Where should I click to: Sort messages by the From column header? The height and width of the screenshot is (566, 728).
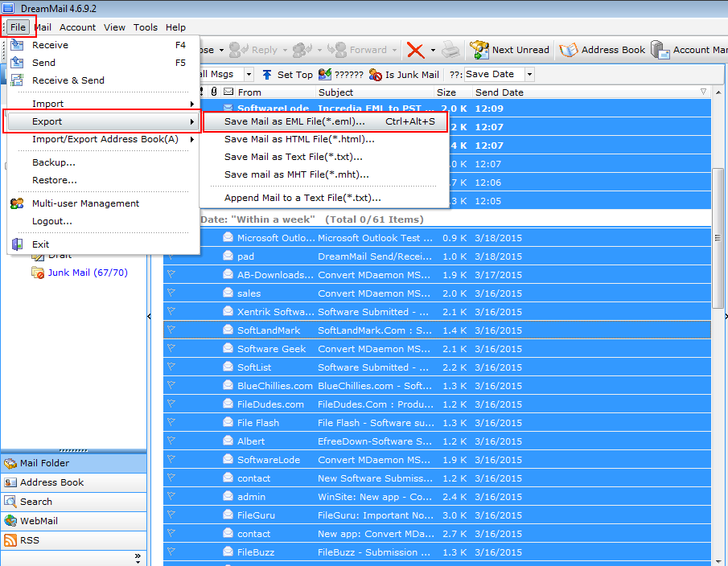276,92
